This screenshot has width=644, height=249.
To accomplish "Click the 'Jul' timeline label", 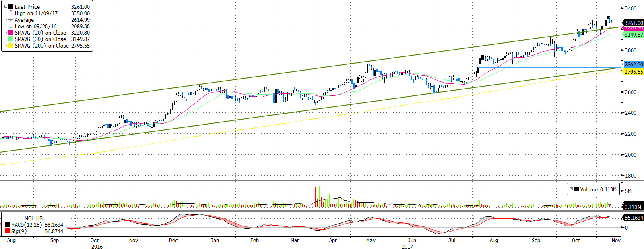I will click(452, 241).
